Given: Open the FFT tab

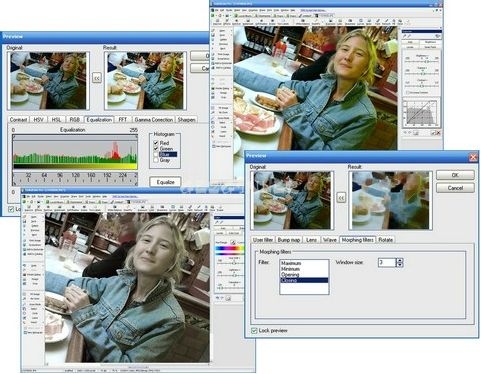Looking at the screenshot, I should (x=123, y=119).
